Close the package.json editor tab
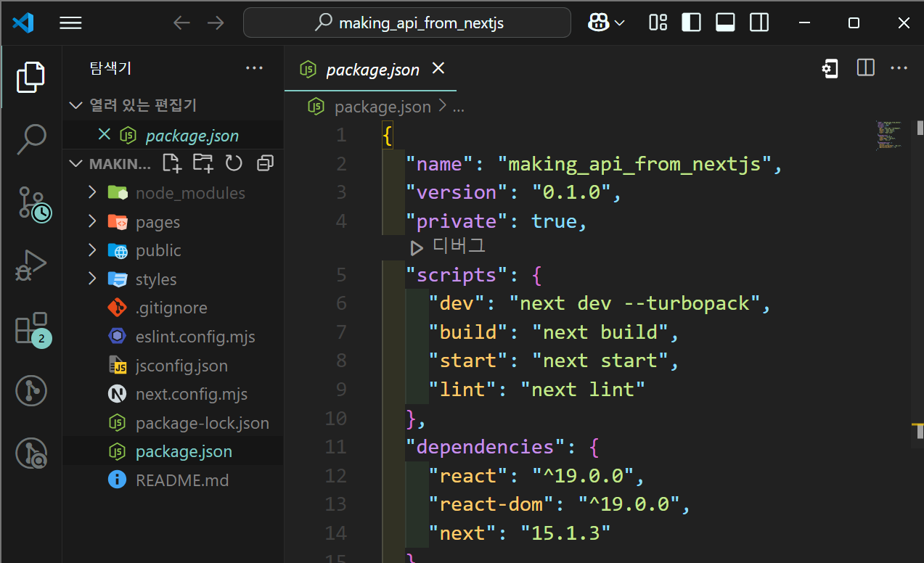 [x=438, y=68]
